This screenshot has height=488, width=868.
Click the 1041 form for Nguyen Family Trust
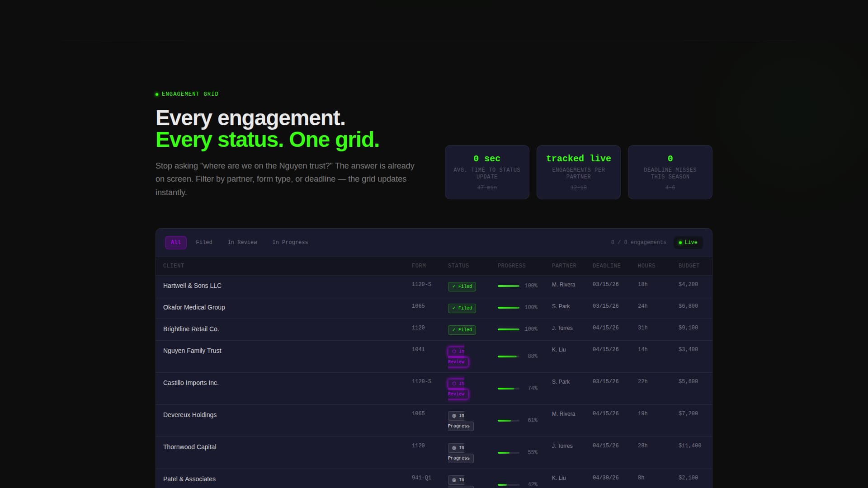418,350
